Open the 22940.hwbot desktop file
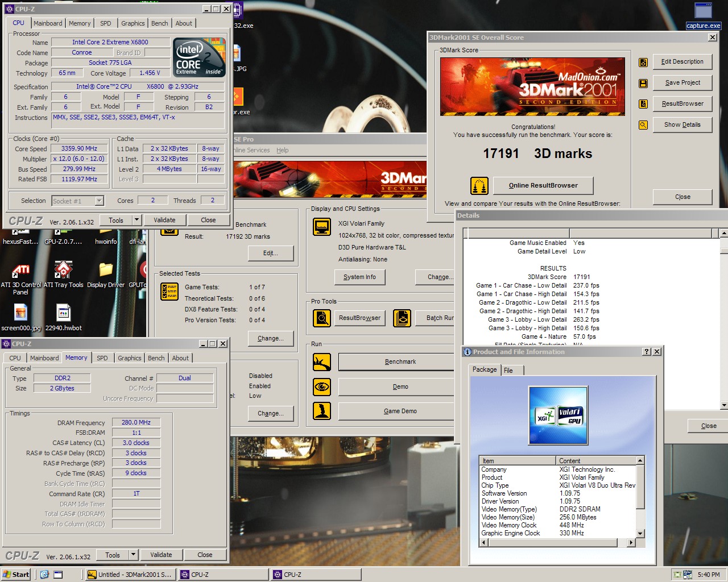This screenshot has width=728, height=582. pyautogui.click(x=63, y=318)
